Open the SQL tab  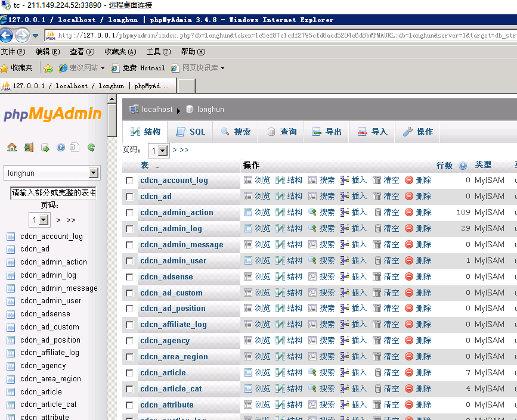tap(191, 132)
